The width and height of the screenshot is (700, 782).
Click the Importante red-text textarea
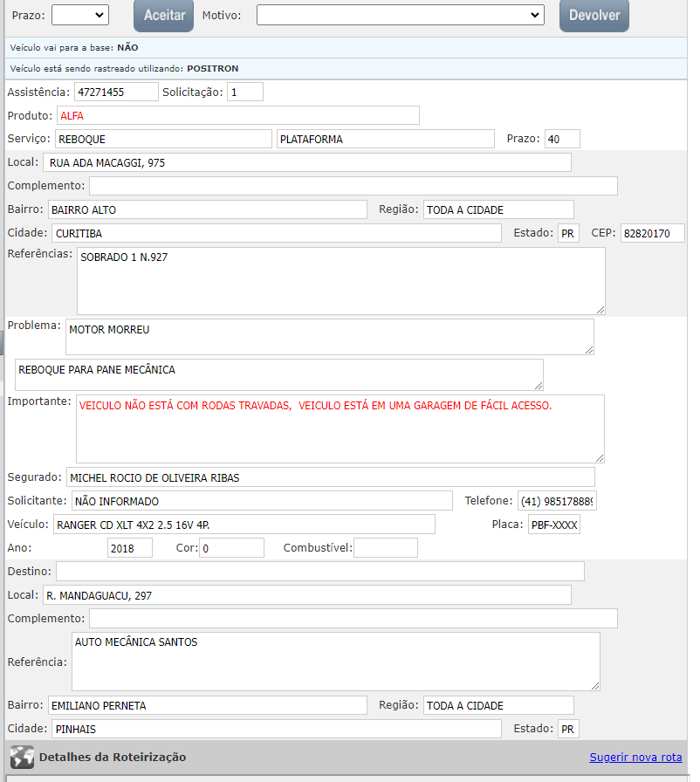click(340, 428)
